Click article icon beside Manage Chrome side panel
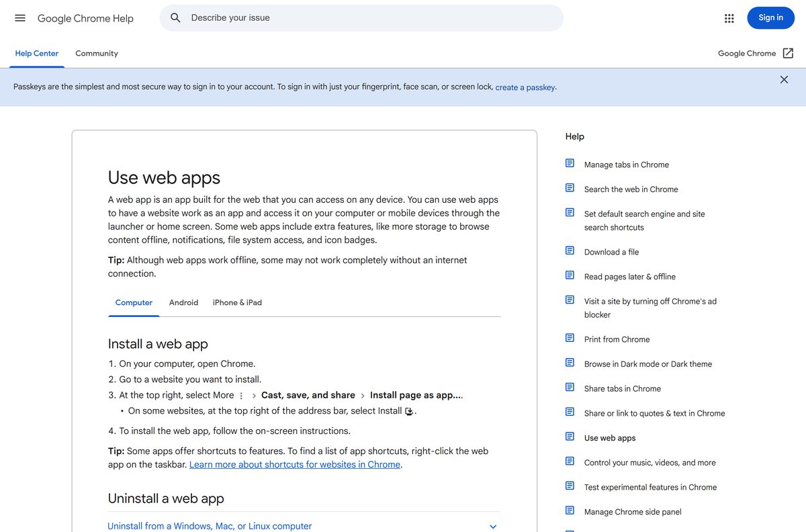This screenshot has height=532, width=806. pos(570,511)
